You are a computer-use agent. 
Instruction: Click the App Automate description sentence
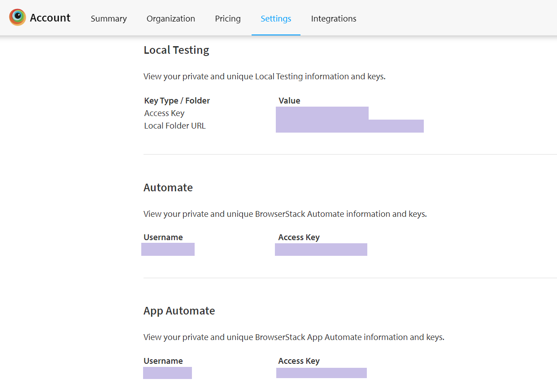294,337
